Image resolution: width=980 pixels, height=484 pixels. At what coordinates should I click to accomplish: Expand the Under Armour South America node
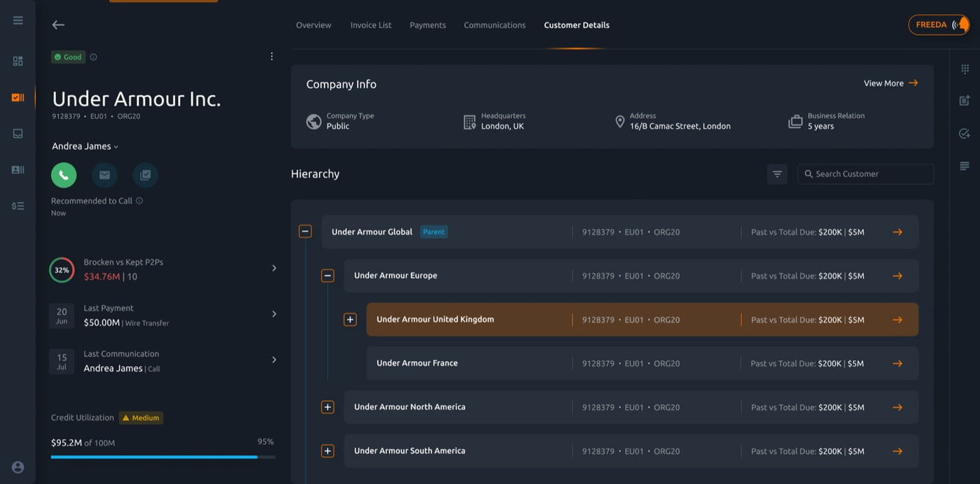328,451
